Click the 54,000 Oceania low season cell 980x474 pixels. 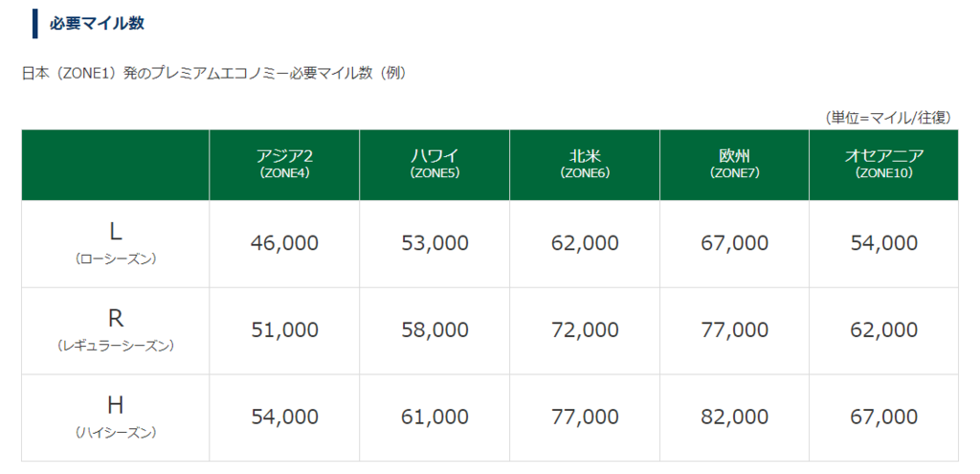[x=883, y=243]
